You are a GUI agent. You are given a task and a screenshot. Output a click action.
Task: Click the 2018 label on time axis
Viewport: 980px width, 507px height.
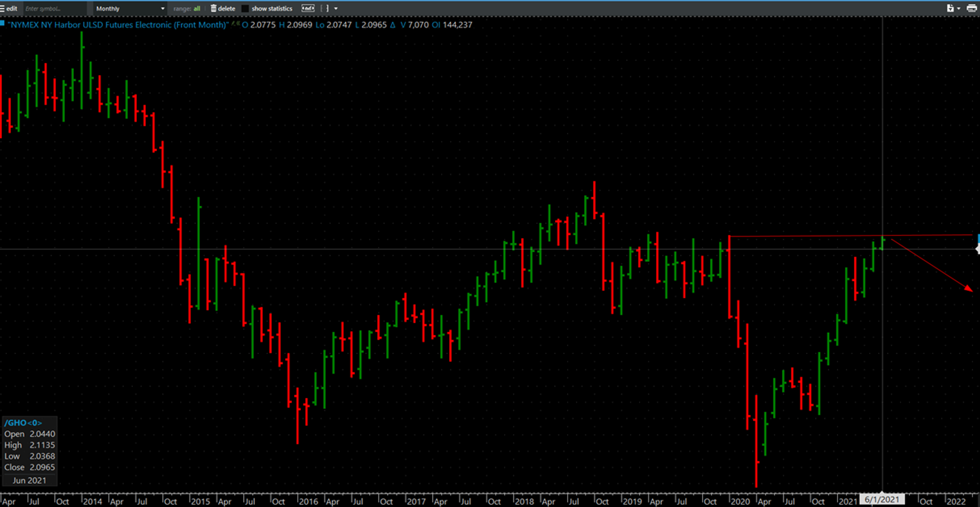[x=525, y=501]
